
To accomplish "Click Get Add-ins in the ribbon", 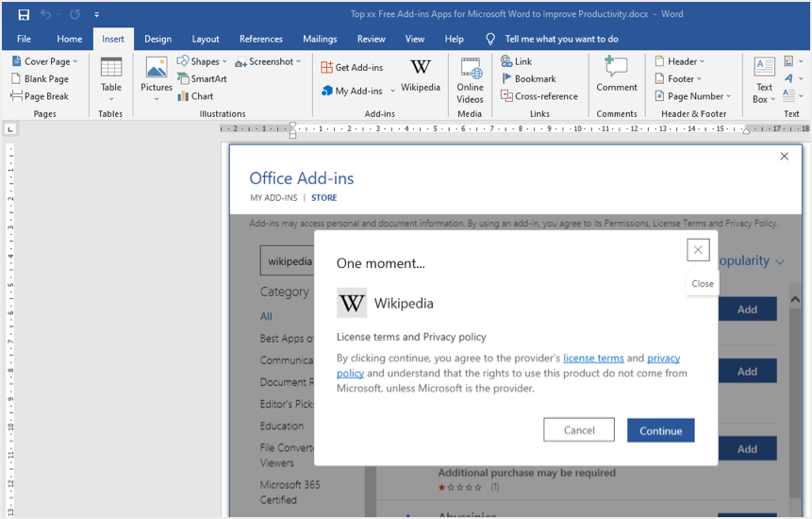I will pyautogui.click(x=352, y=67).
